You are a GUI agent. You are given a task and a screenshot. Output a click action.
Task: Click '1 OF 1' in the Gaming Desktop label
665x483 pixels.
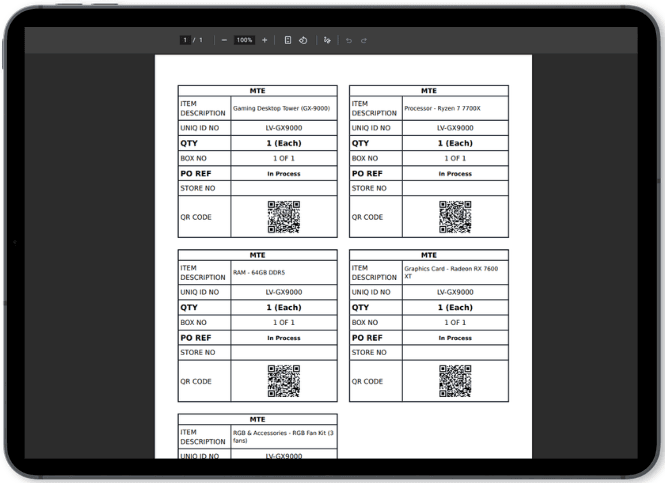click(x=284, y=158)
